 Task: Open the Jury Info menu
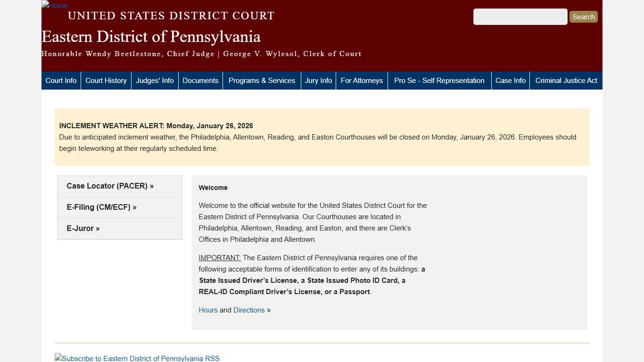318,80
